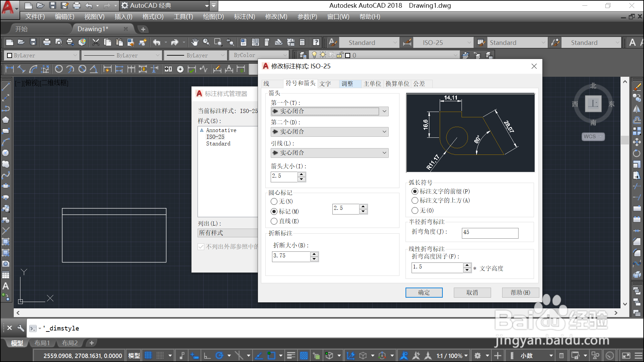The height and width of the screenshot is (362, 644).
Task: Click the Plot printer icon in standard toolbar
Action: point(47,42)
